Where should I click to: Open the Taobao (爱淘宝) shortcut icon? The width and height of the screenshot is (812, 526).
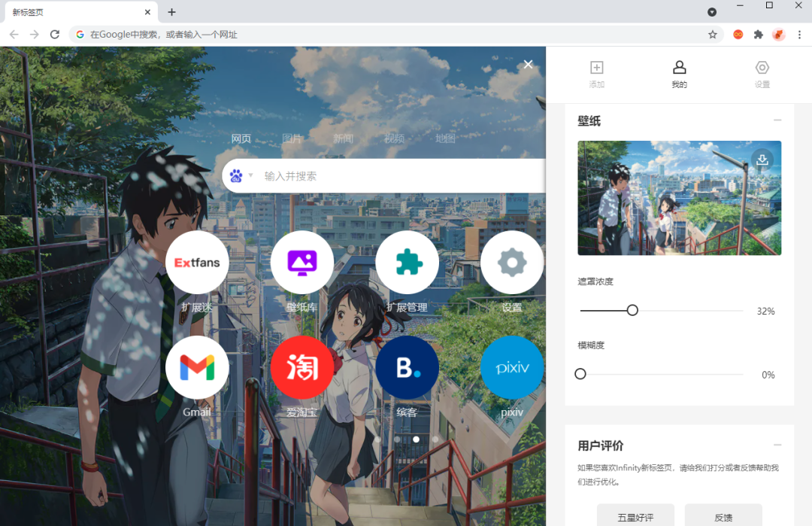coord(302,367)
